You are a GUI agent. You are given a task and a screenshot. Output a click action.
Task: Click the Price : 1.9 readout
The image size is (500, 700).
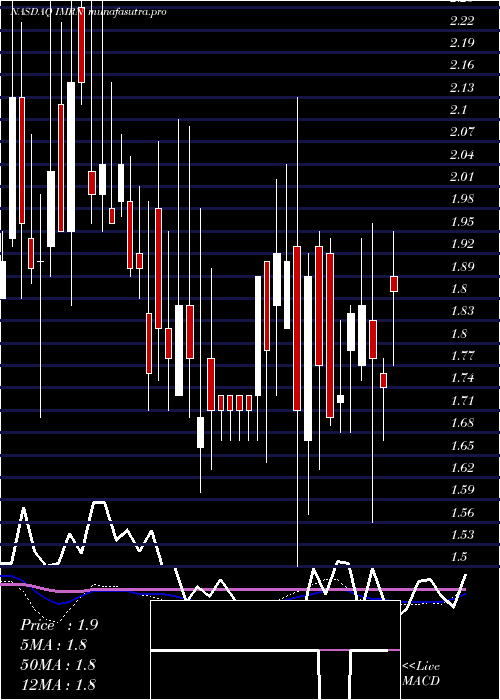point(59,625)
